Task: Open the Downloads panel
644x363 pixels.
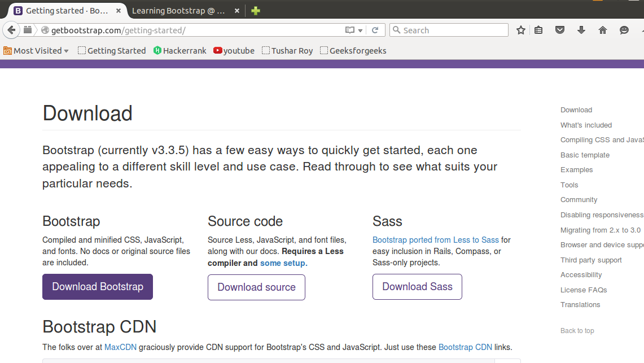Action: coord(581,30)
